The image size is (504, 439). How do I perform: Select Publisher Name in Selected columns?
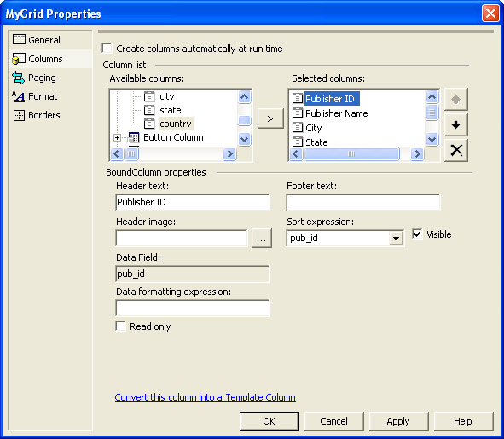pos(336,113)
